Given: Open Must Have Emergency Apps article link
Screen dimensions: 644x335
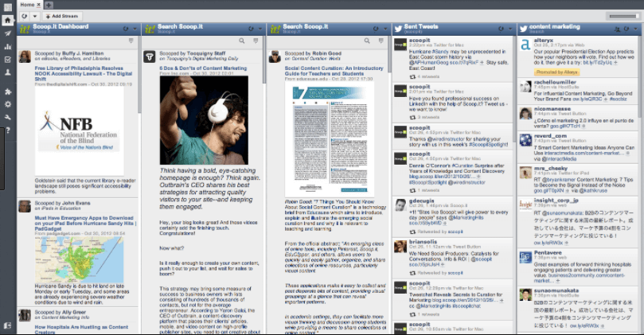Looking at the screenshot, I should point(85,223).
